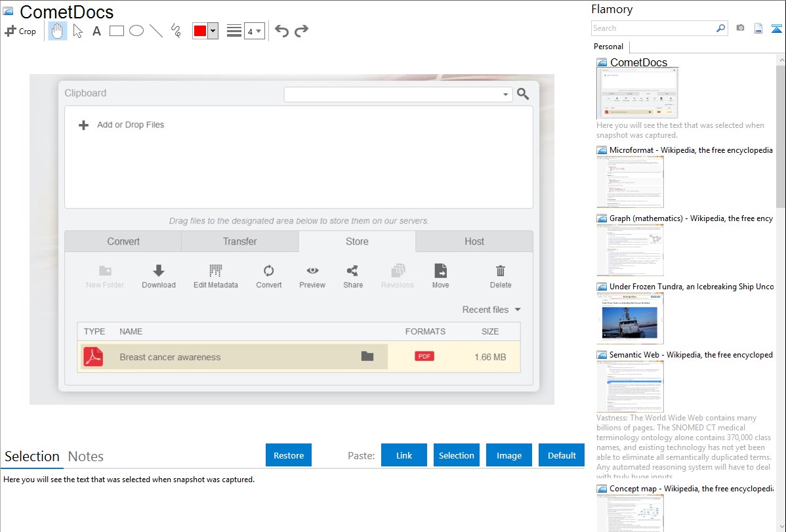Undo the last annotation
786x532 pixels.
(x=281, y=31)
